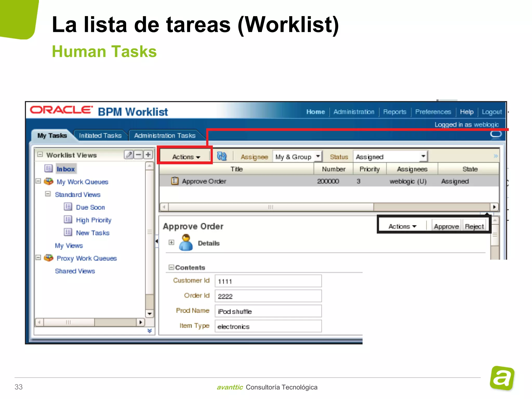This screenshot has width=532, height=399.
Task: Click the Proxy Work Queues icon
Action: 49,258
